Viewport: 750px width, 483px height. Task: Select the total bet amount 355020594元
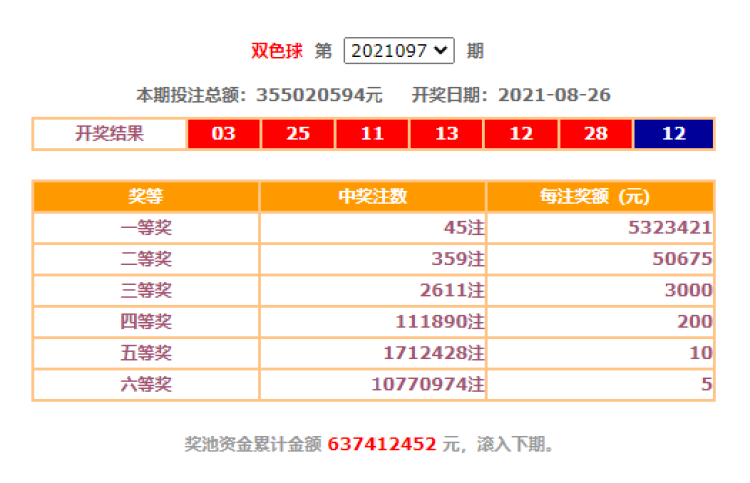(x=320, y=95)
